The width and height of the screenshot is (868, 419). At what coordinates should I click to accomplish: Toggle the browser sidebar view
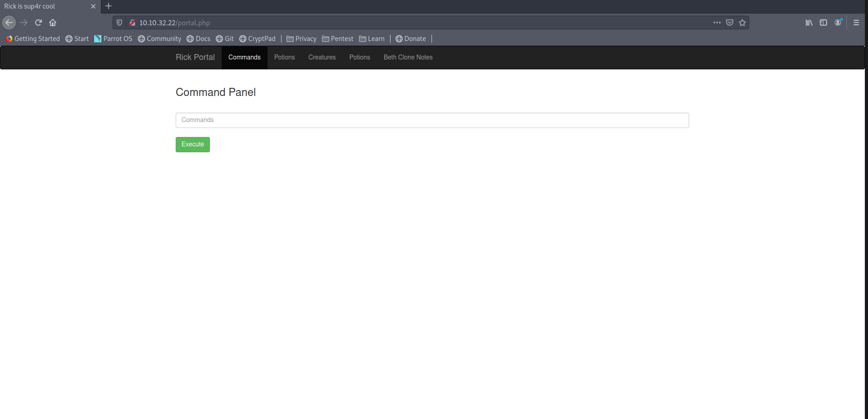pyautogui.click(x=823, y=23)
